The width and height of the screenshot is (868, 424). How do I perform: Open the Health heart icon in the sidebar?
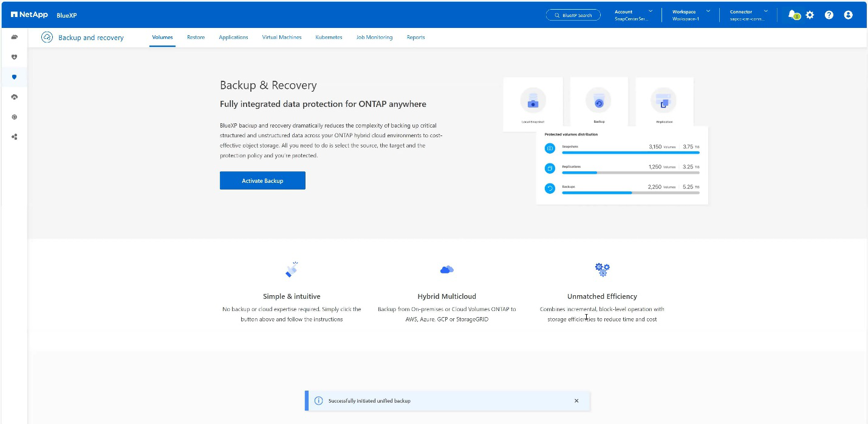coord(15,57)
